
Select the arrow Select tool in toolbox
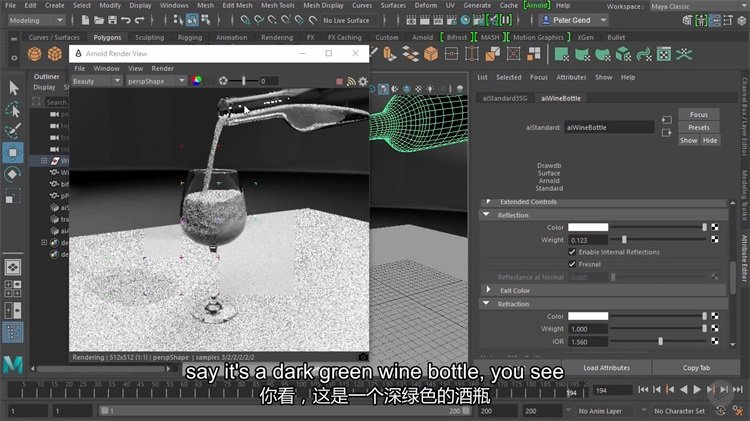pos(13,88)
